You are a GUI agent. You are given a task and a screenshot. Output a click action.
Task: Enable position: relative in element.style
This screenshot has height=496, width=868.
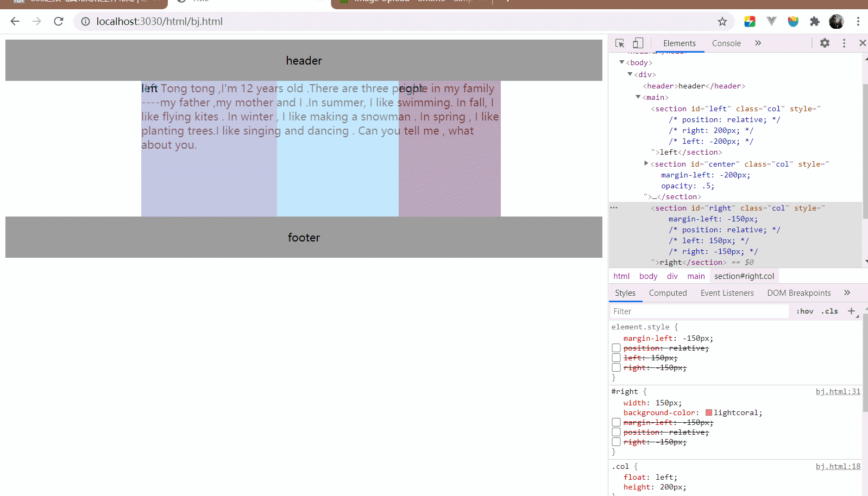pyautogui.click(x=616, y=348)
